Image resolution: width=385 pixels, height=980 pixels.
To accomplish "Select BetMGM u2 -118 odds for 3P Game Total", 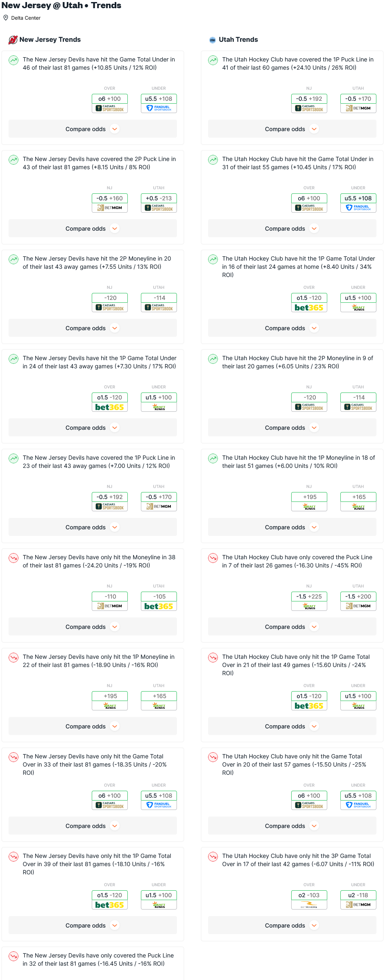I will tap(358, 900).
